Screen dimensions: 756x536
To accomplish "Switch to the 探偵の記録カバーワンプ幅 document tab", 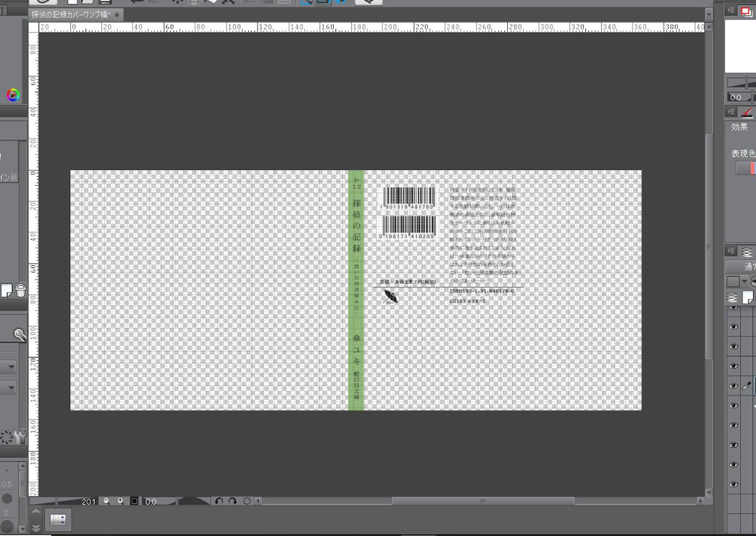I will [71, 14].
